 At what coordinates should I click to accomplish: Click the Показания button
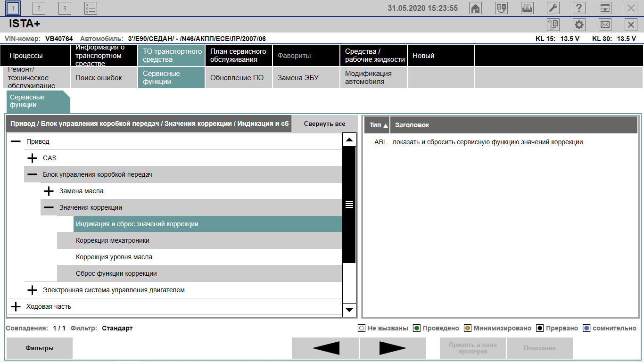pos(539,348)
